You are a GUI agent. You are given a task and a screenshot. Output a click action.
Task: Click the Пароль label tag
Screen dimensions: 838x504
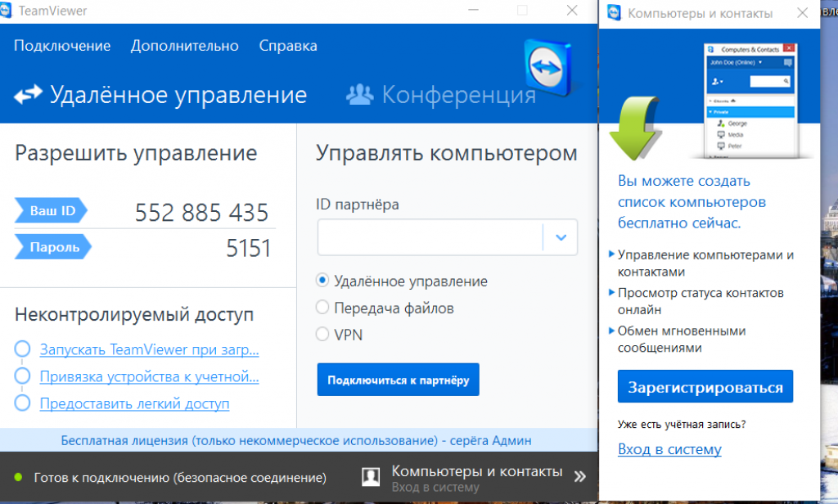click(x=53, y=247)
